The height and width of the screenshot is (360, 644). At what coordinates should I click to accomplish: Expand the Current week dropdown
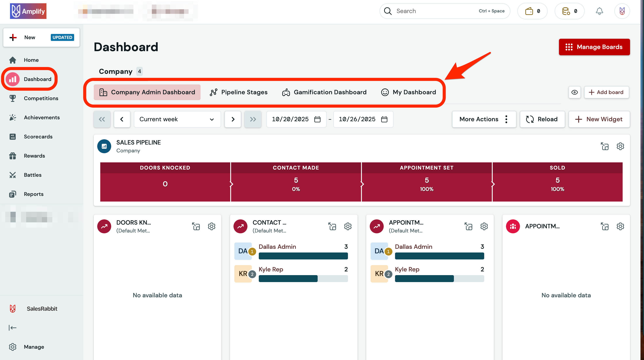tap(177, 119)
